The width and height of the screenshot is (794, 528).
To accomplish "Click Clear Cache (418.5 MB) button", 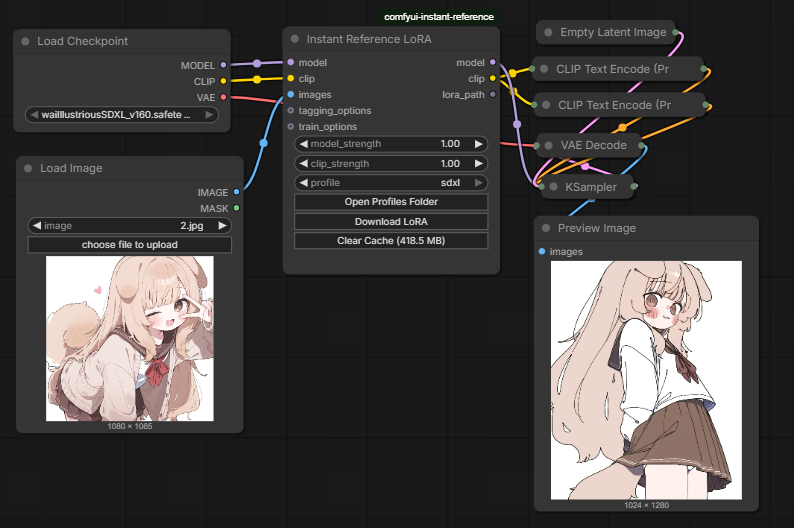I will [x=391, y=241].
